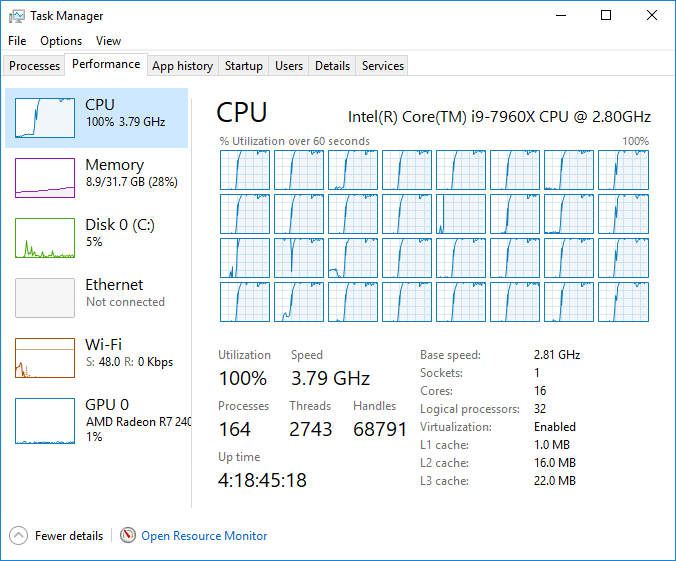Select the Disk 0 (C:) activity thumbnail
676x561 pixels.
coord(45,238)
